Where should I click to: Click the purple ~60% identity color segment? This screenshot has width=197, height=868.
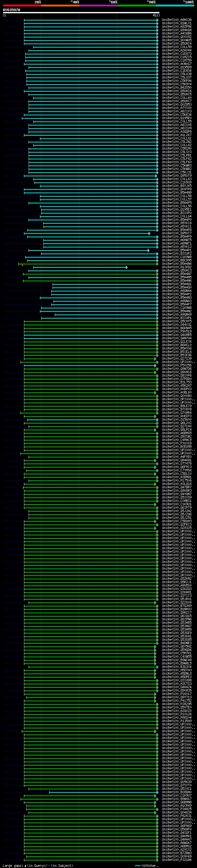[x=99, y=6]
